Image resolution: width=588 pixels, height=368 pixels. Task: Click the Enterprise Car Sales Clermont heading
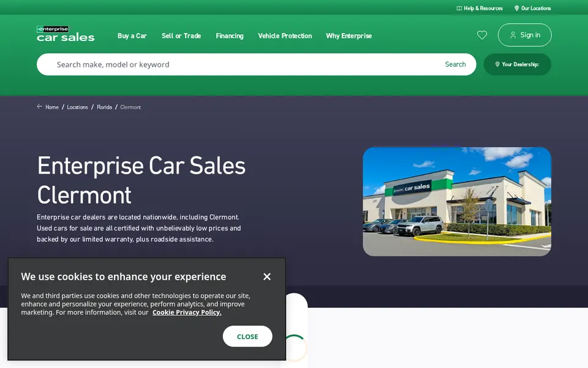click(x=141, y=180)
